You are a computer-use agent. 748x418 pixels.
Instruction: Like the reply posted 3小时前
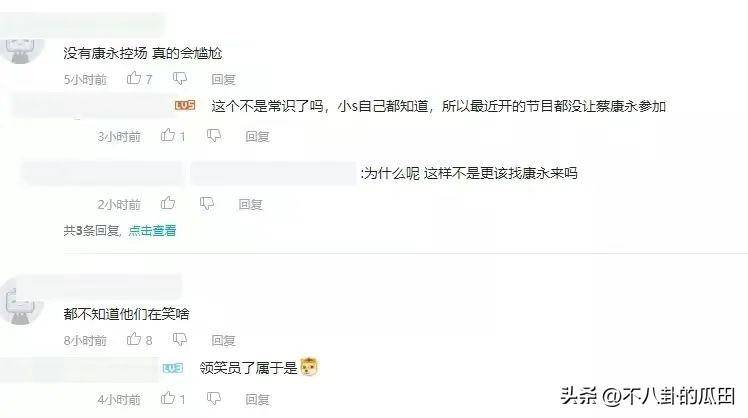tap(168, 136)
